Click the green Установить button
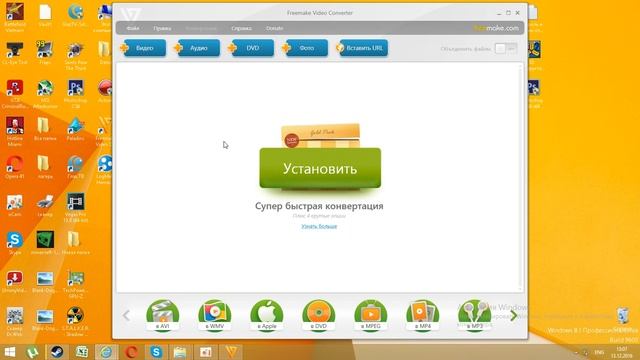 (320, 168)
